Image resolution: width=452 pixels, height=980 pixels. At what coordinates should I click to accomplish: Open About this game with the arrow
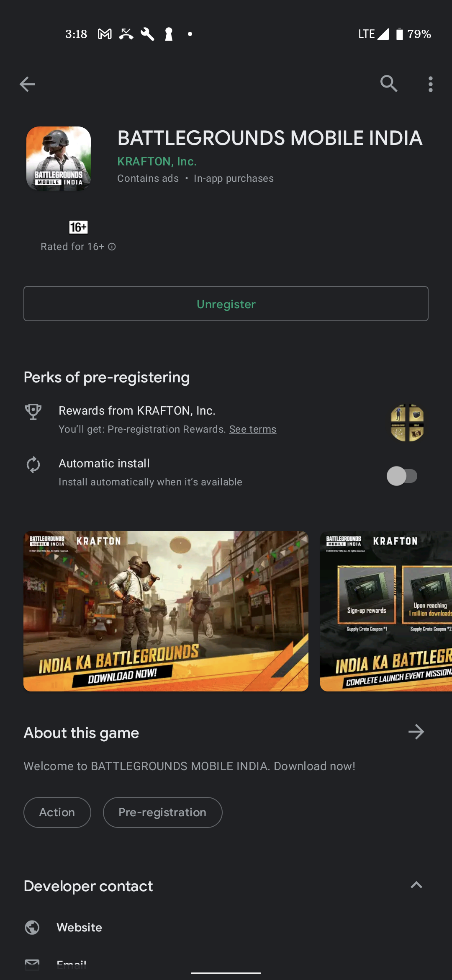click(x=416, y=732)
